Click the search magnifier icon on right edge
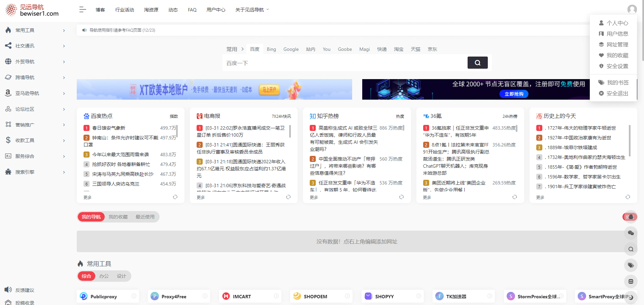 coord(630,249)
